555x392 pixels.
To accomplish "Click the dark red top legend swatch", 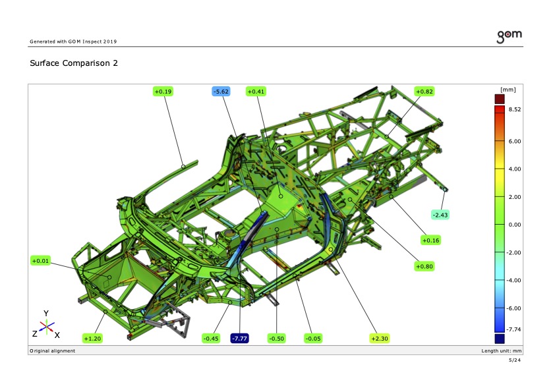I will 500,99.
